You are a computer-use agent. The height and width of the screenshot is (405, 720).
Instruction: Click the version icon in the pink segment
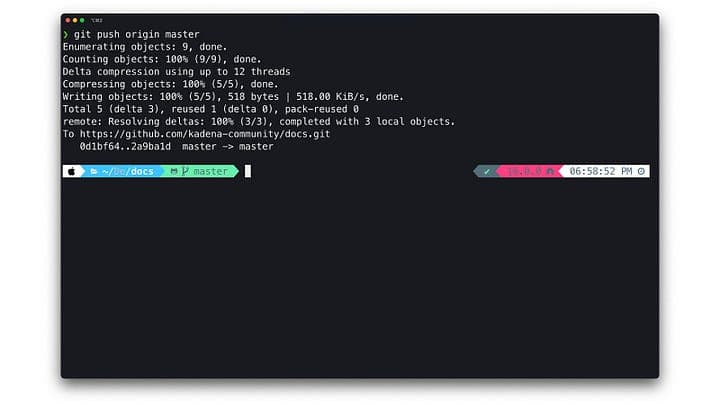[x=550, y=172]
